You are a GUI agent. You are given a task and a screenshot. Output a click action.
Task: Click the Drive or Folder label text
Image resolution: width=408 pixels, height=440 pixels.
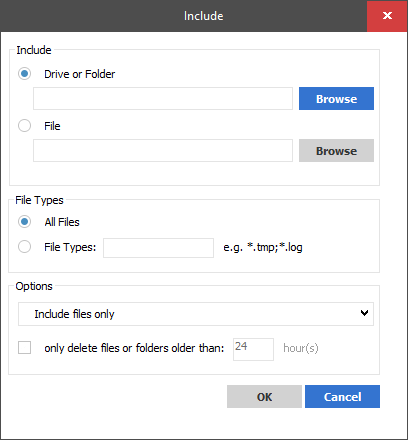[x=80, y=74]
